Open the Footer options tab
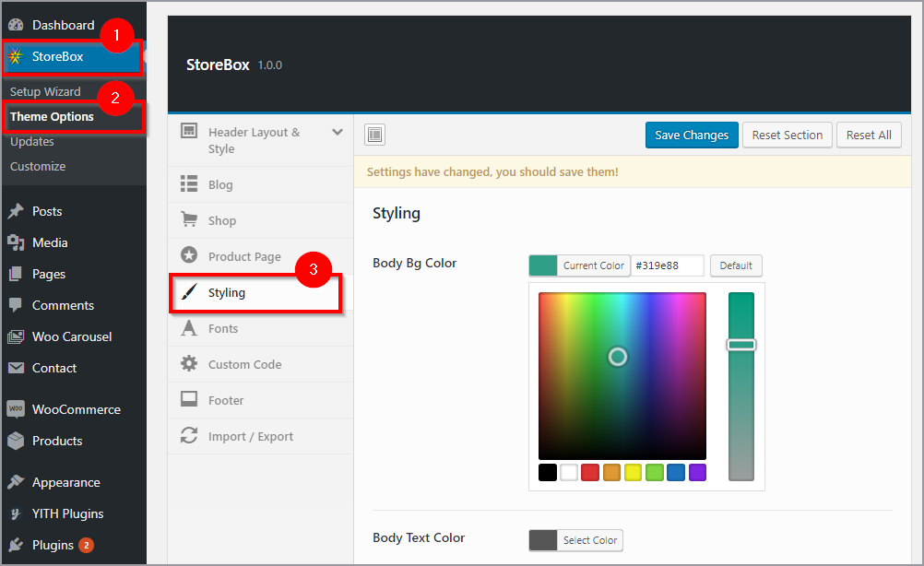924x566 pixels. click(261, 400)
